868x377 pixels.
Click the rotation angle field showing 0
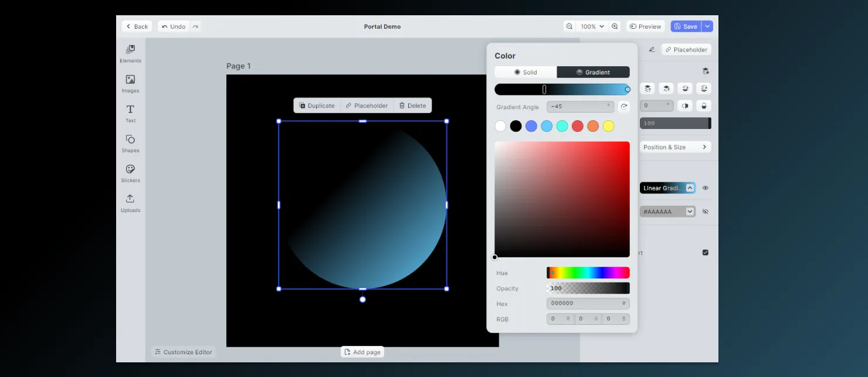coord(657,106)
